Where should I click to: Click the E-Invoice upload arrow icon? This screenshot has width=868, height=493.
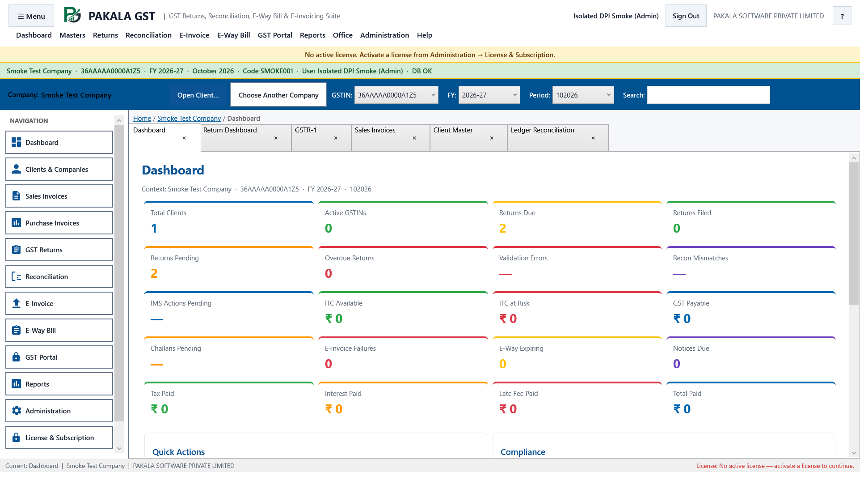(16, 303)
